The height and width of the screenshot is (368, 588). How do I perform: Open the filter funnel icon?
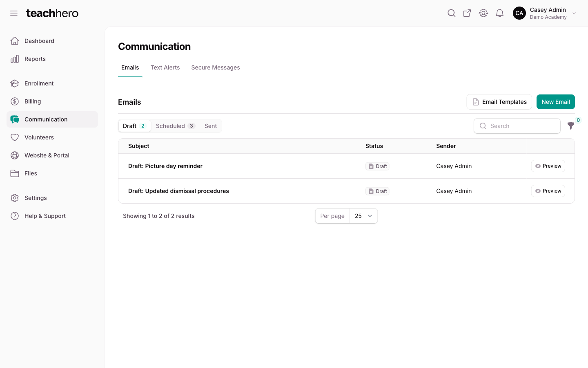(x=571, y=126)
